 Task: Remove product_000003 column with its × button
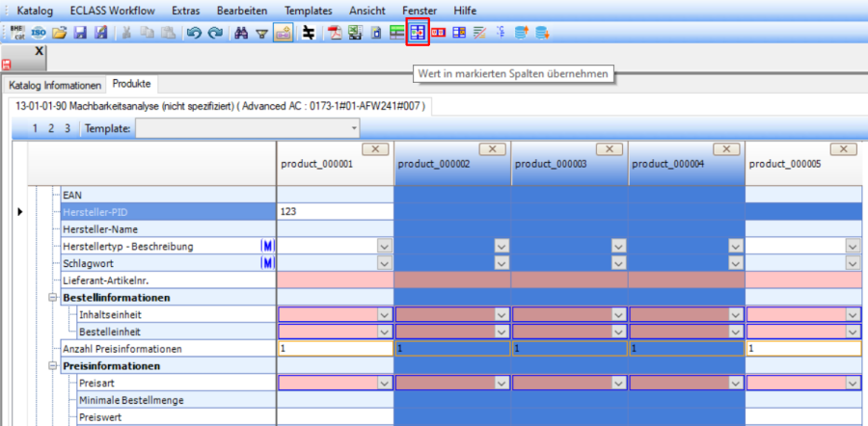(610, 148)
